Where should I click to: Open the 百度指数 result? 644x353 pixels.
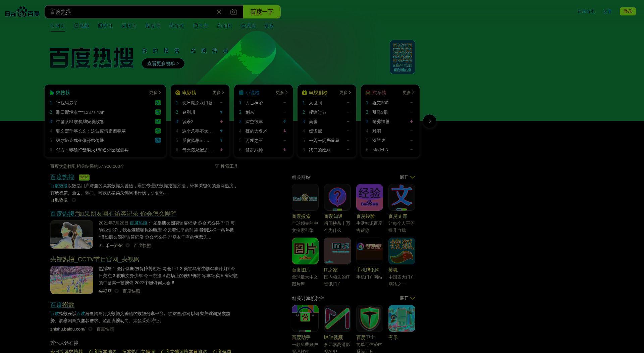tap(62, 305)
